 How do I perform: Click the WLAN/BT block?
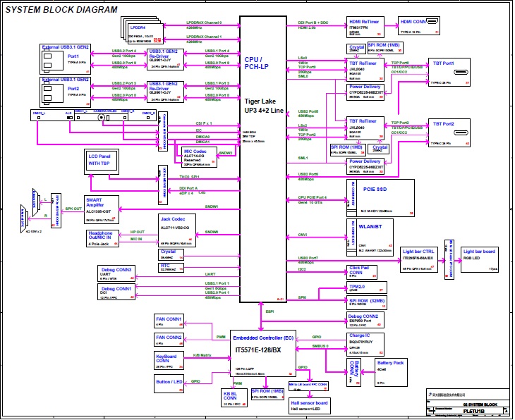click(370, 237)
